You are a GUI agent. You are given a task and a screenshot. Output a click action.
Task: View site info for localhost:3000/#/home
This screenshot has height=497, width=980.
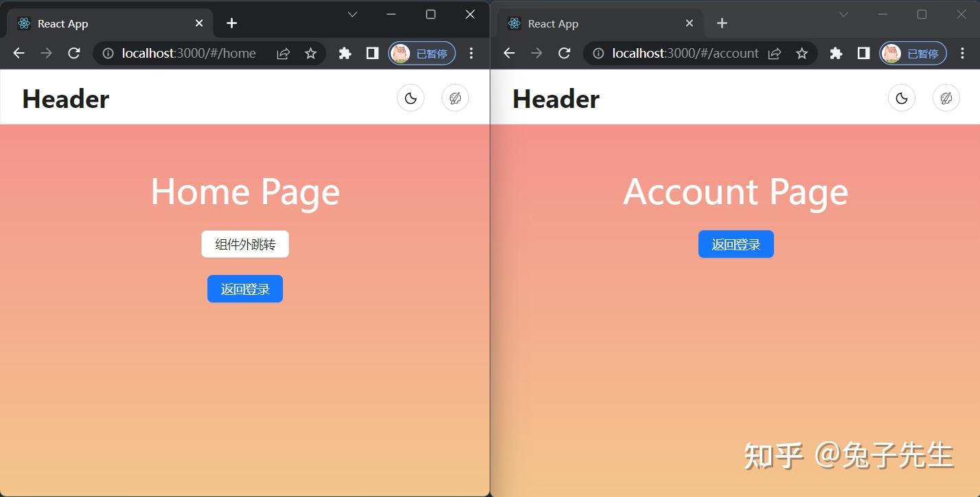click(108, 53)
